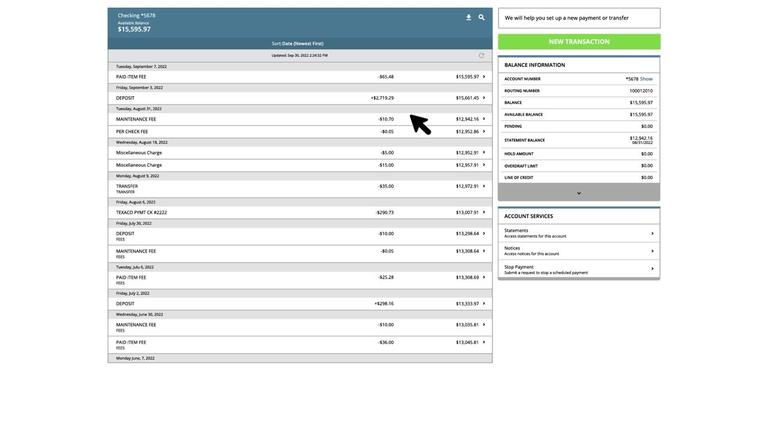Click the download transactions icon

pyautogui.click(x=468, y=17)
